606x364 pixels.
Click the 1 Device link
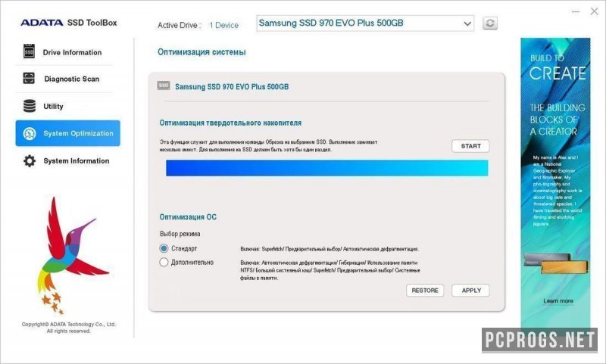click(223, 25)
